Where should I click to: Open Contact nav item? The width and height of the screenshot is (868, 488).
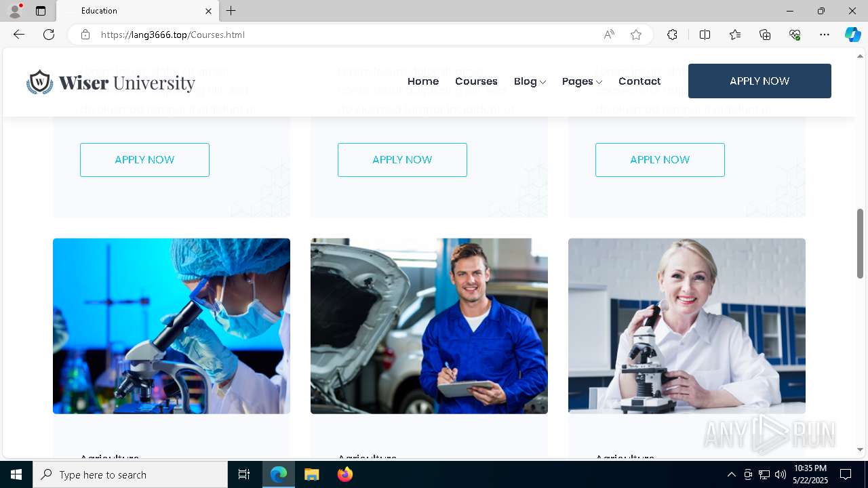(x=639, y=81)
